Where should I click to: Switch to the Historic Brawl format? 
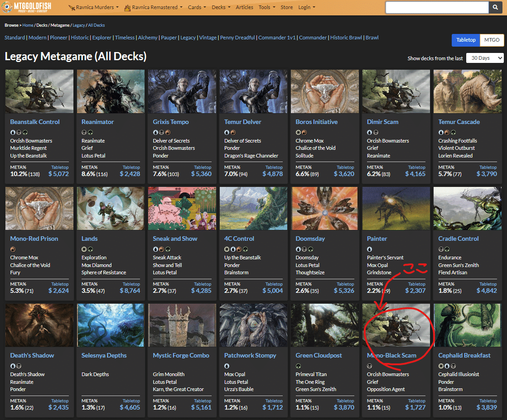coord(346,38)
